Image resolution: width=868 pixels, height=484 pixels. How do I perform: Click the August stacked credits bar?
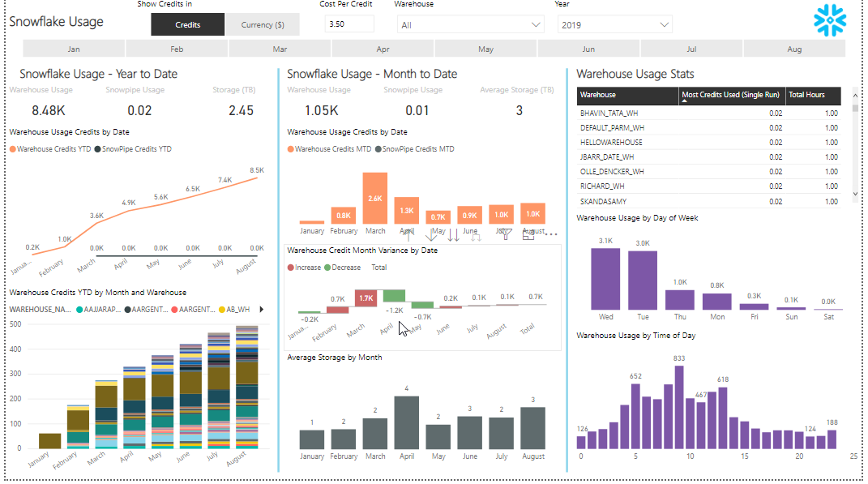coord(247,387)
